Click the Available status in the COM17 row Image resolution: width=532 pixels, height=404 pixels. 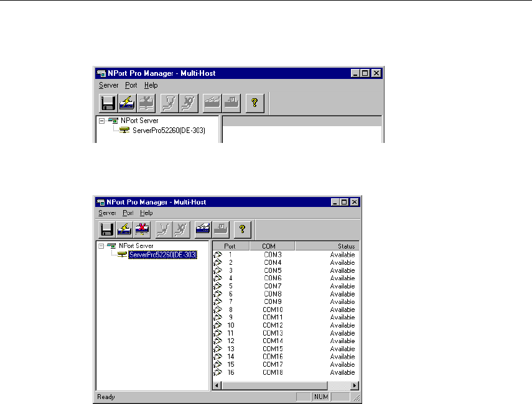pos(343,365)
